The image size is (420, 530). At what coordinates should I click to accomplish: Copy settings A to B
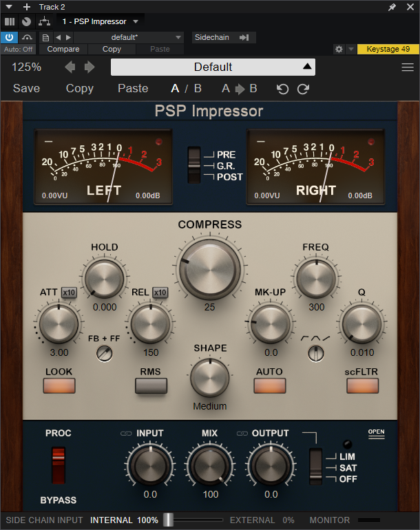click(x=240, y=89)
